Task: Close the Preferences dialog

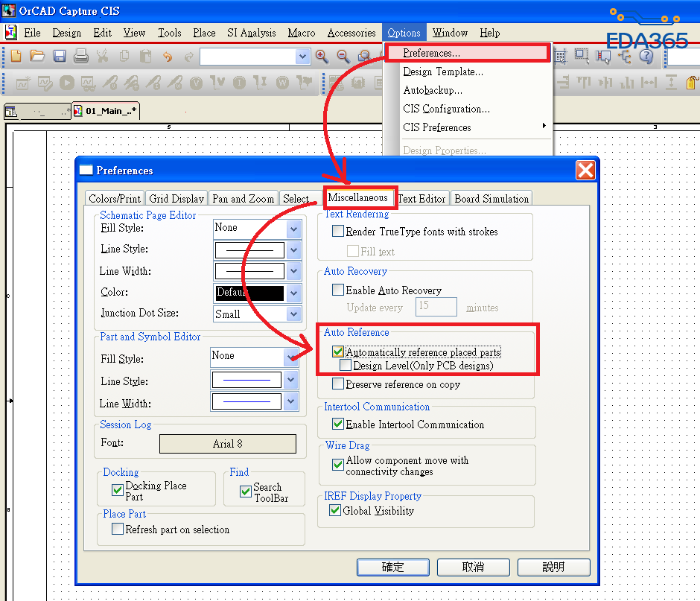Action: [x=585, y=170]
